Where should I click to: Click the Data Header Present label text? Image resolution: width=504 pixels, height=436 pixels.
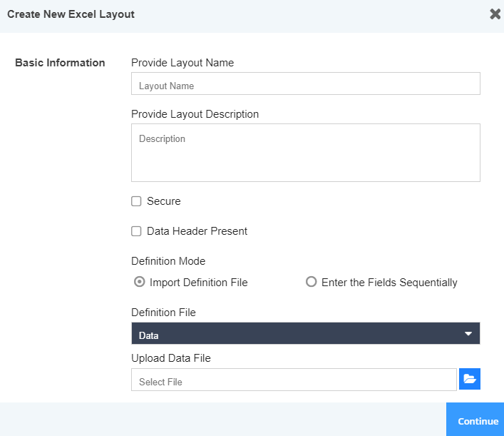tap(197, 231)
